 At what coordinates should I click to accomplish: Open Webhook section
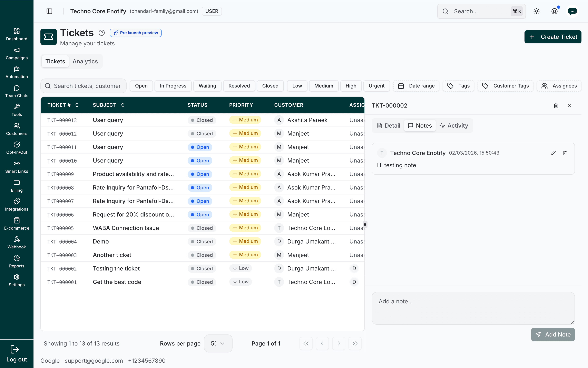[x=17, y=242]
